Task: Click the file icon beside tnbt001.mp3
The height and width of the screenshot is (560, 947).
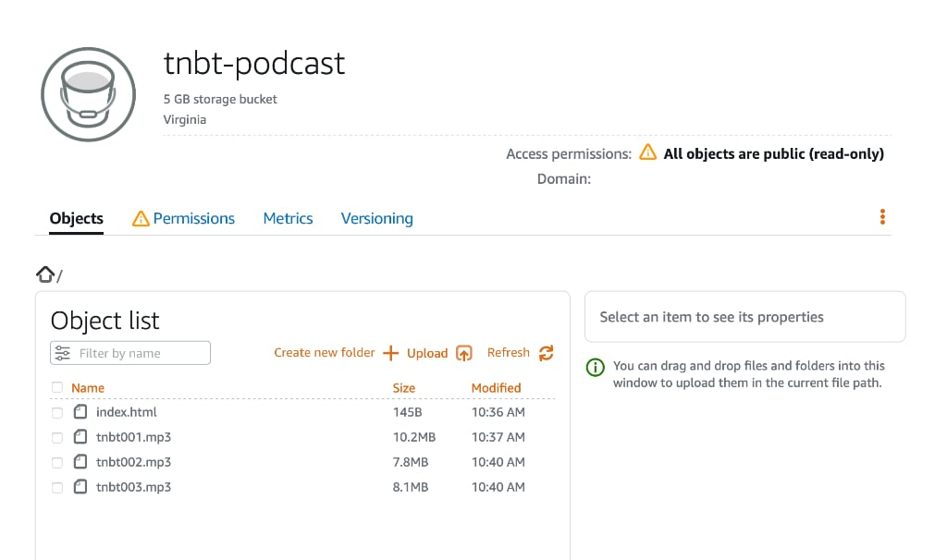Action: [80, 437]
